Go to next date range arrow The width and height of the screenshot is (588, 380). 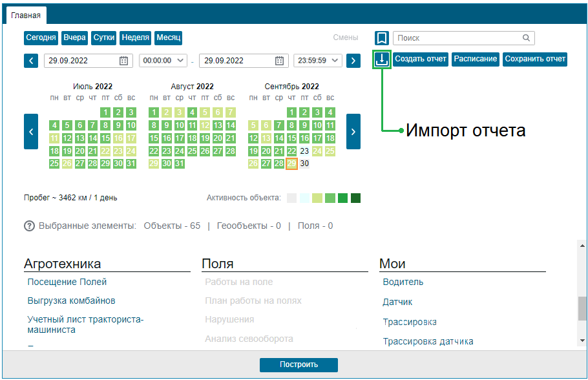(x=353, y=61)
